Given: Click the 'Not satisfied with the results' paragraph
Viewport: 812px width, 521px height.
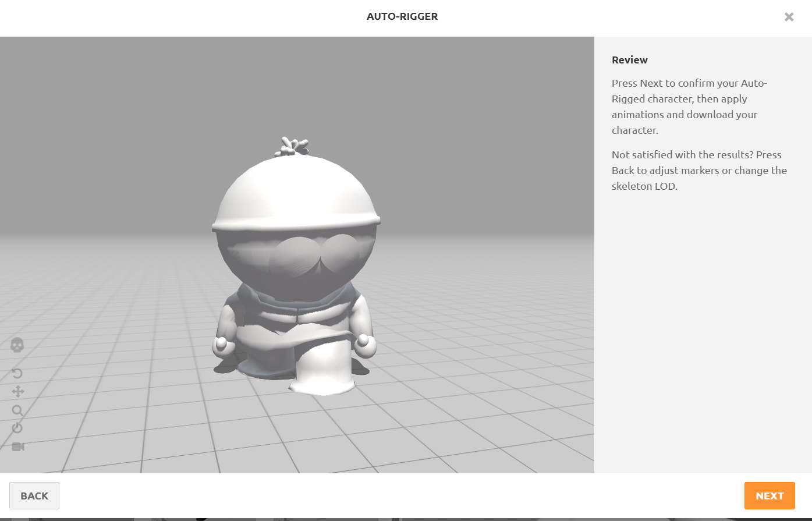Looking at the screenshot, I should click(x=698, y=171).
